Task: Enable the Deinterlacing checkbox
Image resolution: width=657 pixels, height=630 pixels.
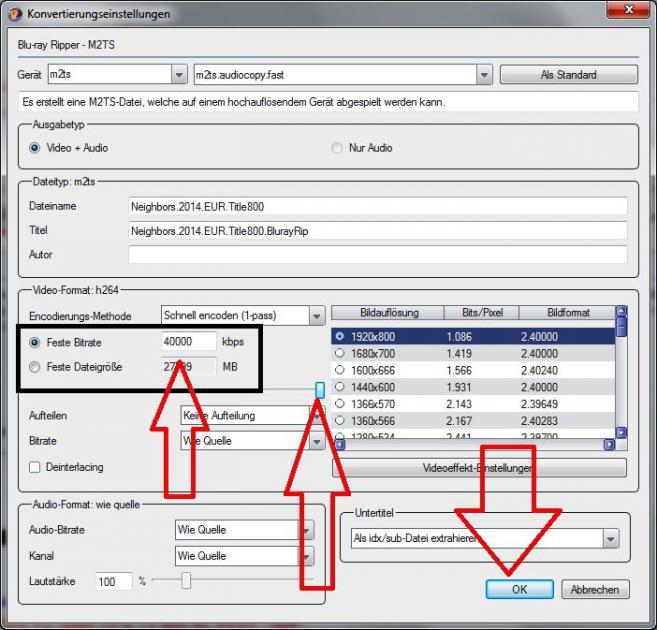Action: (35, 467)
